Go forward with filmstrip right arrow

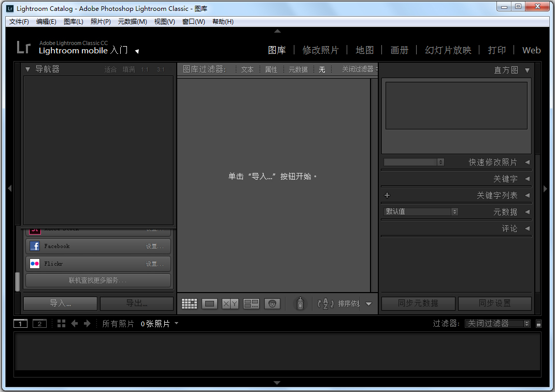click(x=87, y=323)
